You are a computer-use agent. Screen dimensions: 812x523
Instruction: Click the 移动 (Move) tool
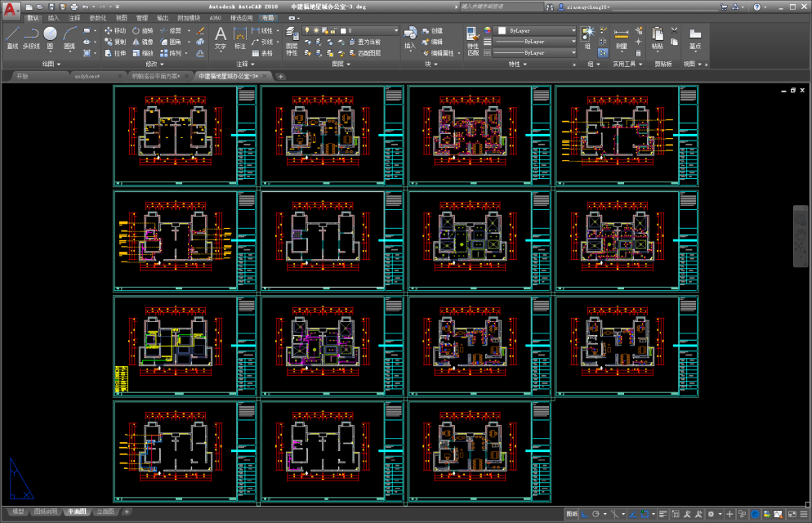pyautogui.click(x=115, y=31)
